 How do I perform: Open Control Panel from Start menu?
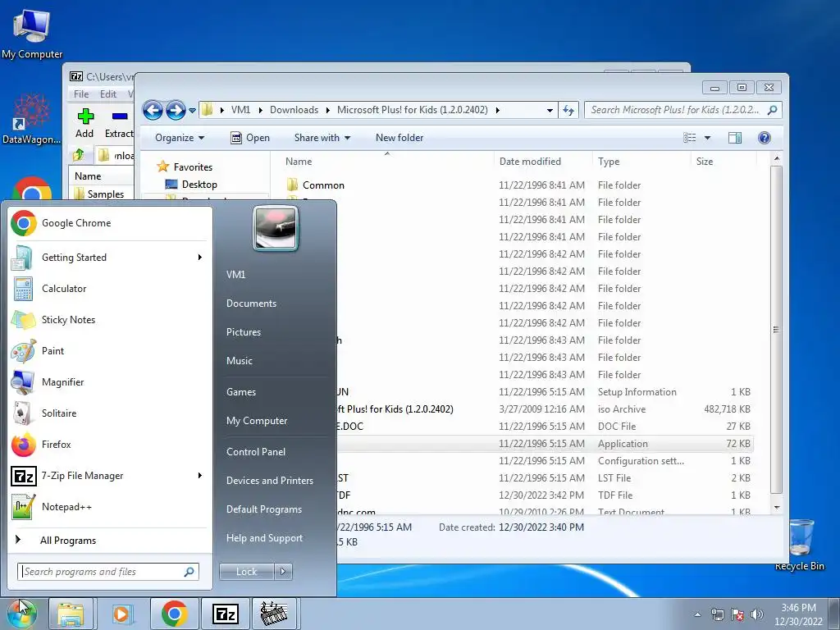pos(256,452)
